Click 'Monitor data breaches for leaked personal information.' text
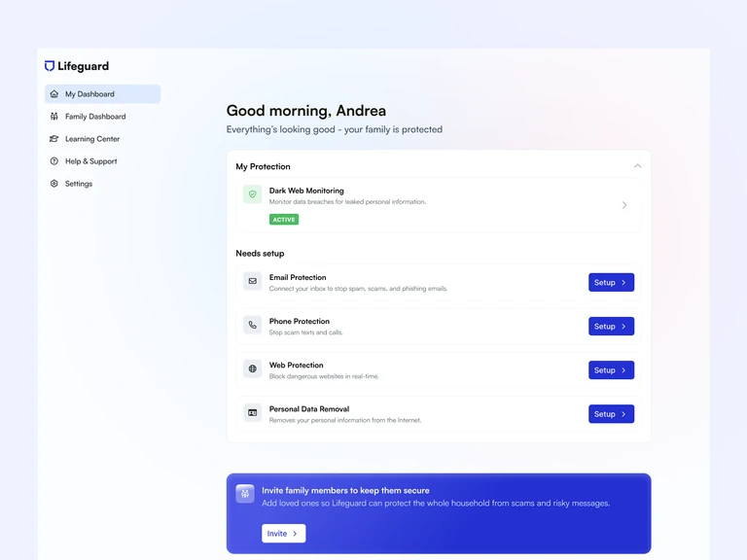The width and height of the screenshot is (747, 560). (x=348, y=202)
